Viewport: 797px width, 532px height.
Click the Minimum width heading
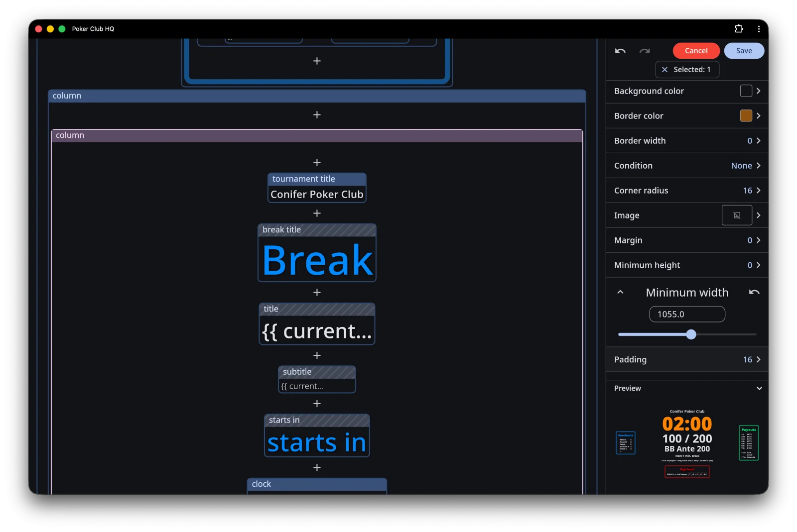point(687,293)
